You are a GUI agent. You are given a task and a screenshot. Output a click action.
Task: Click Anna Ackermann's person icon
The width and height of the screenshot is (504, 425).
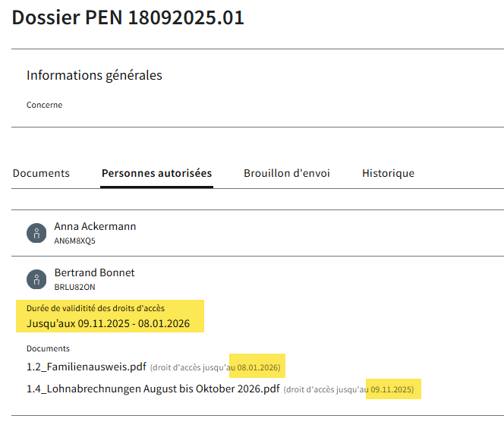tap(36, 233)
